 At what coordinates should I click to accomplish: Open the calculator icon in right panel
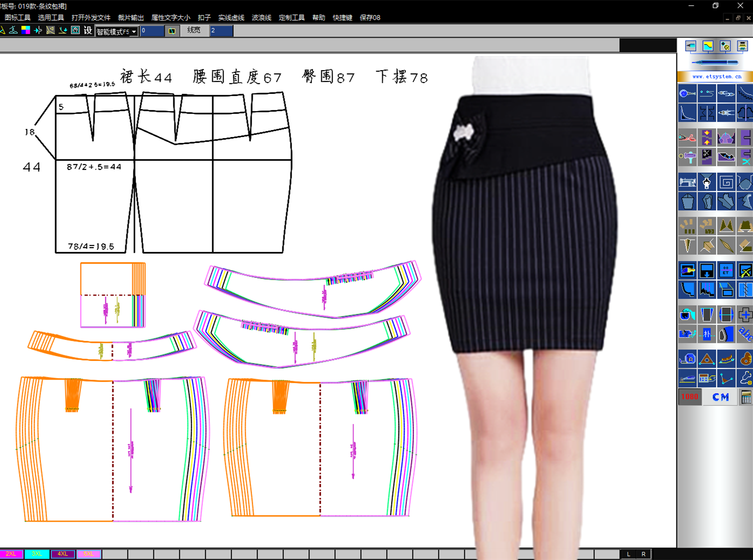(x=746, y=397)
